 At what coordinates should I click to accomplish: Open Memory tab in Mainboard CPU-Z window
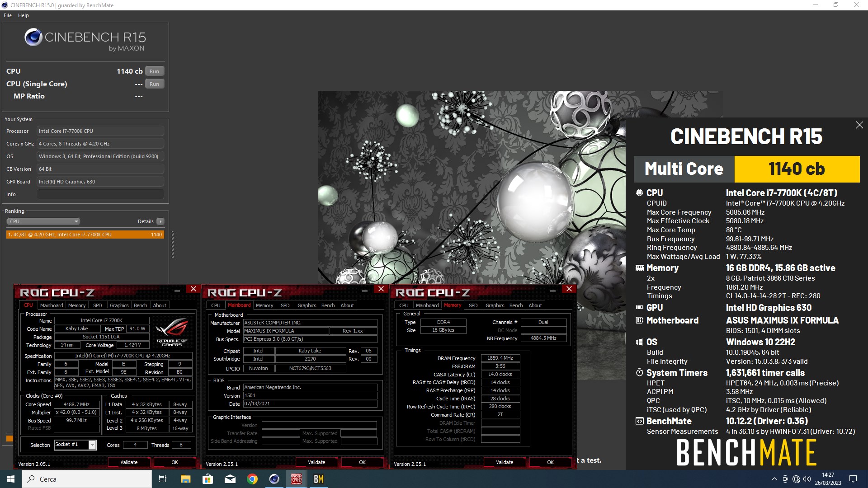pyautogui.click(x=264, y=305)
